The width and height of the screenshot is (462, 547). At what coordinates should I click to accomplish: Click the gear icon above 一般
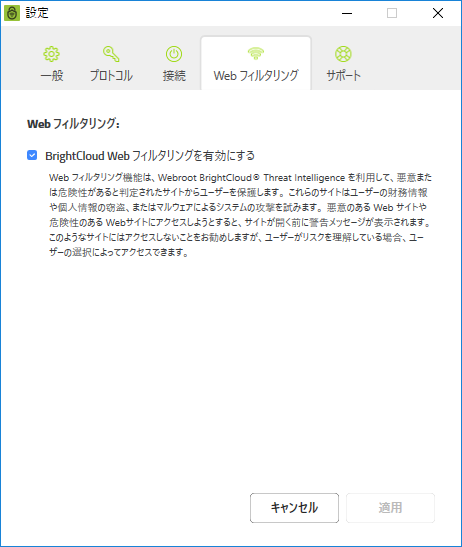52,54
